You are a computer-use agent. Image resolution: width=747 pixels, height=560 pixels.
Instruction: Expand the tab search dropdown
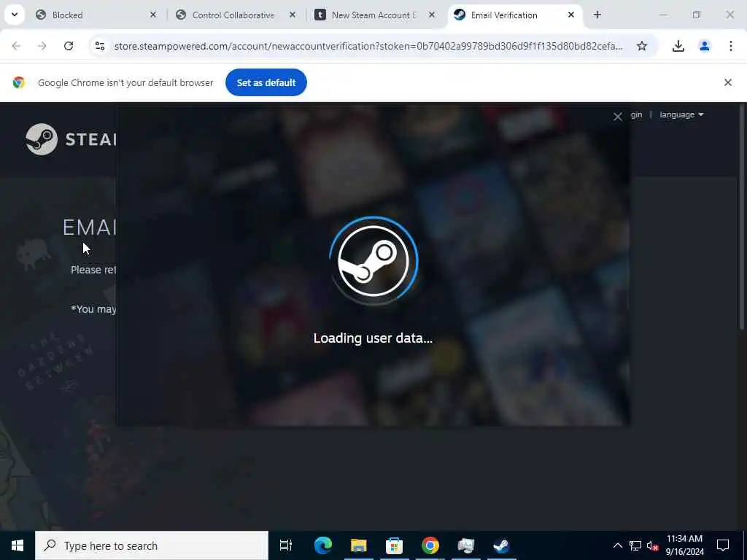pos(15,15)
